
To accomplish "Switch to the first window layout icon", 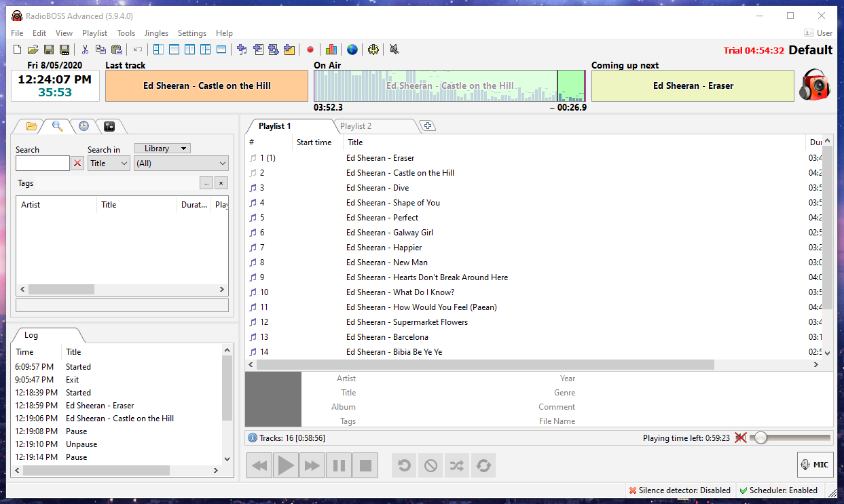I will tap(158, 50).
